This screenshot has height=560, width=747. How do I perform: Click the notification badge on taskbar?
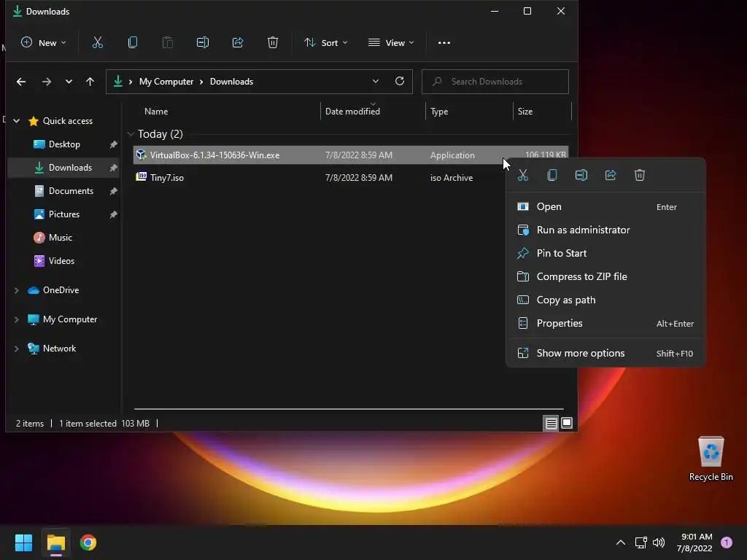click(727, 542)
